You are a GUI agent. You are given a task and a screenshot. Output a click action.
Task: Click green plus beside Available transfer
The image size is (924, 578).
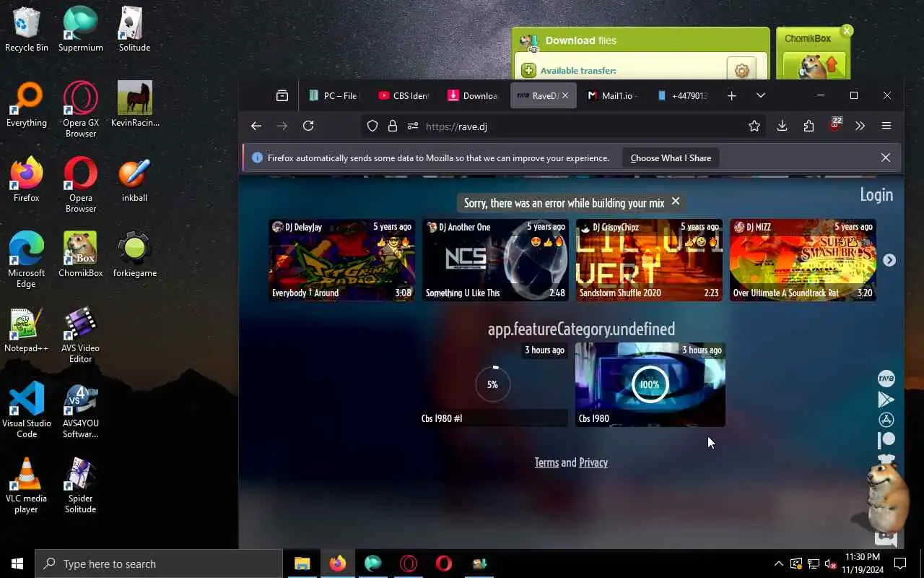[528, 70]
